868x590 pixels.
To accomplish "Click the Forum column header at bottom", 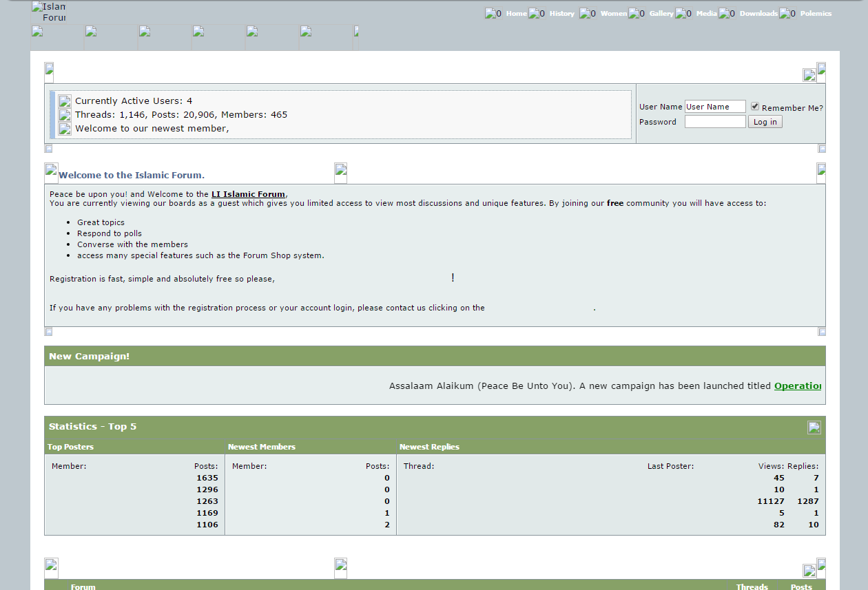I will 83,587.
